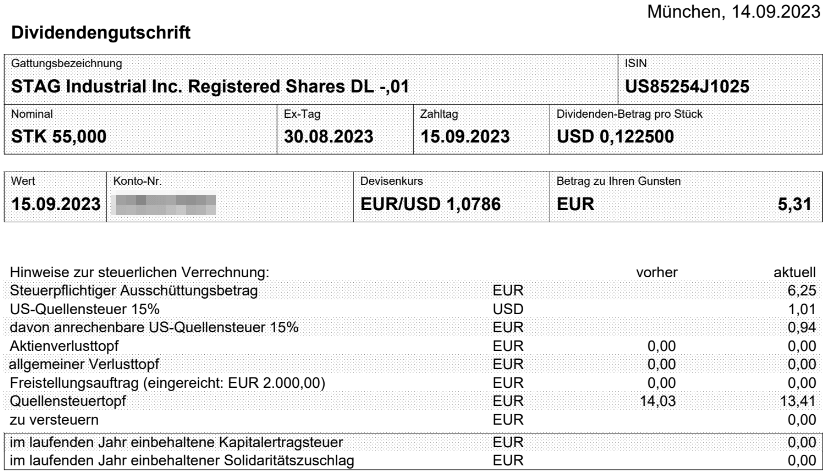This screenshot has height=474, width=827.
Task: Select the nominal value STK 55,000
Action: click(59, 137)
